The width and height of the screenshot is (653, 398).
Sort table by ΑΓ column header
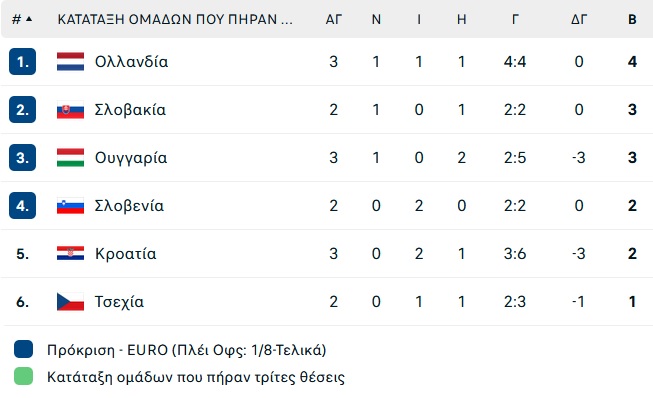334,20
